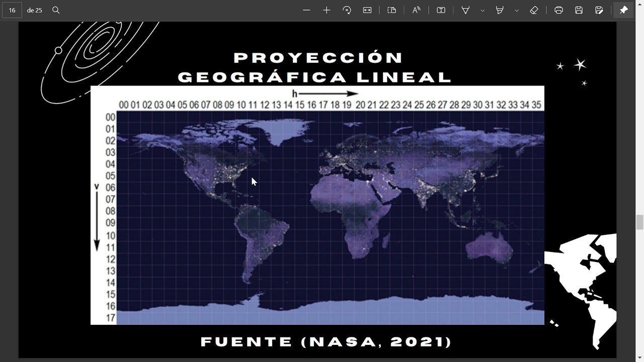Expand the Draw pen options dropdown

(x=482, y=10)
